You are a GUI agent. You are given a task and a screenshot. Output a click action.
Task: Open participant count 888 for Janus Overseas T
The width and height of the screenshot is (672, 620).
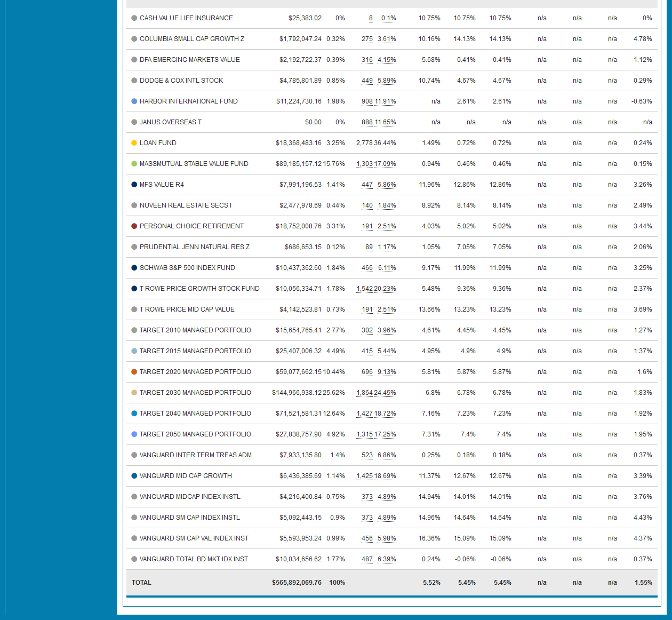[x=367, y=122]
